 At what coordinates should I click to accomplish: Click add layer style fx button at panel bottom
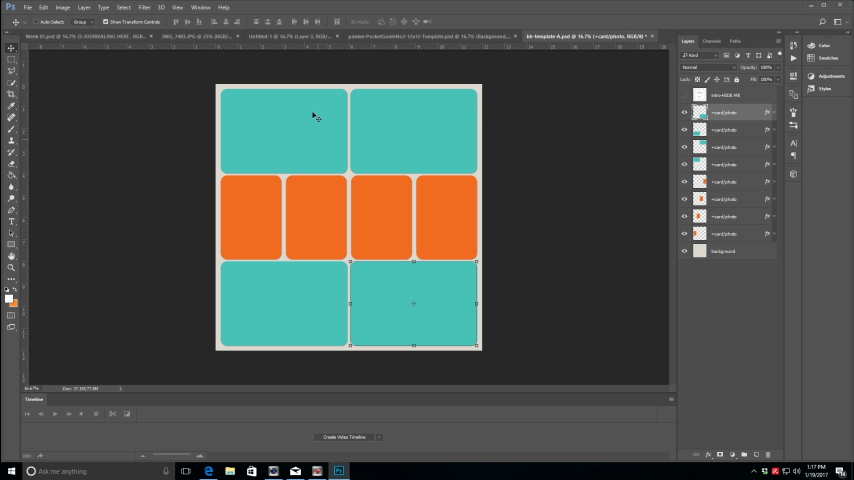point(708,454)
